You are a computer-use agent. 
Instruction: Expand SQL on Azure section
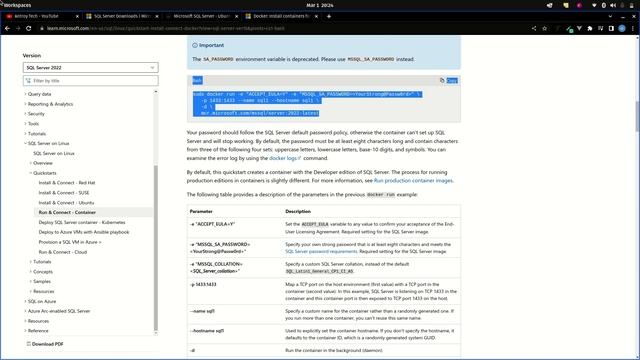(42, 302)
